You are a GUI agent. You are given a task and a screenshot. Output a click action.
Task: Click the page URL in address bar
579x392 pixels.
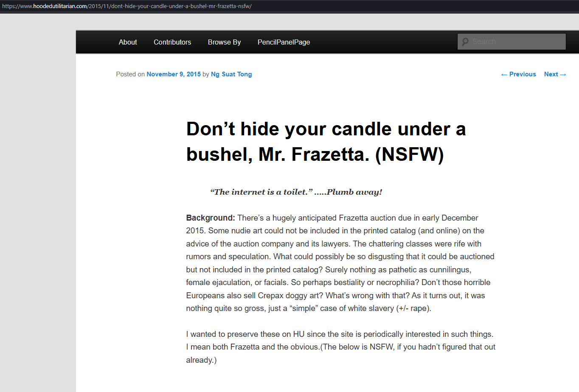pyautogui.click(x=127, y=6)
